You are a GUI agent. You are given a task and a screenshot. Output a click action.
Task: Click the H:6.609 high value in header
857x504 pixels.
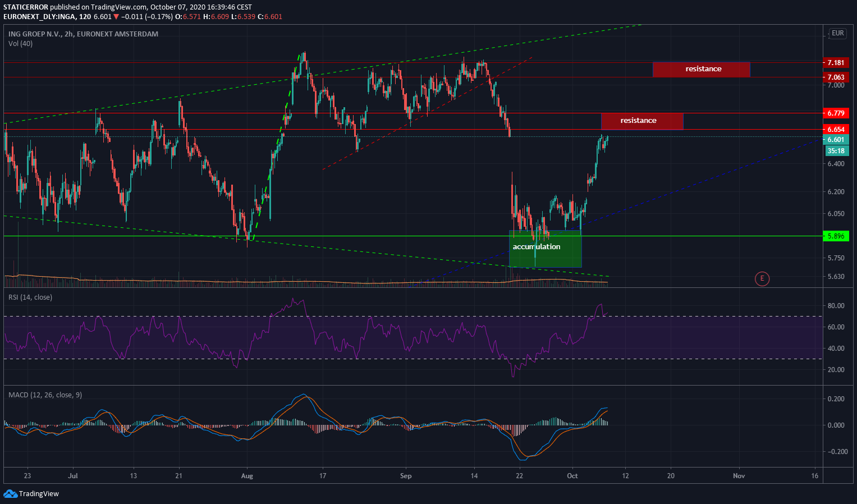click(216, 17)
